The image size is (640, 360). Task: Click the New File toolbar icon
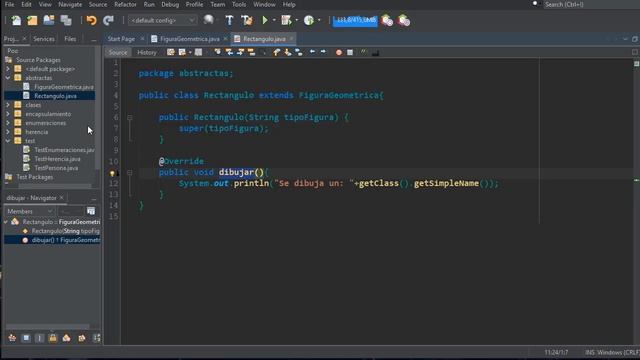tap(16, 20)
